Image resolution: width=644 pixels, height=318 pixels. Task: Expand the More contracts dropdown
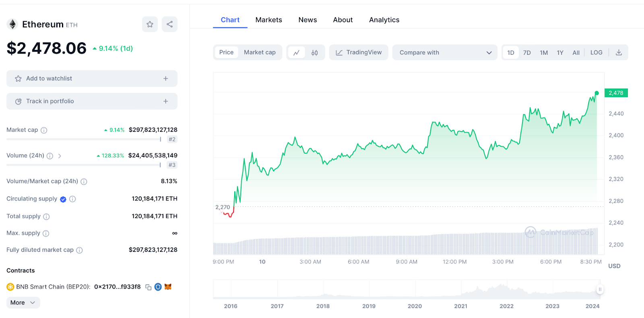click(x=23, y=303)
